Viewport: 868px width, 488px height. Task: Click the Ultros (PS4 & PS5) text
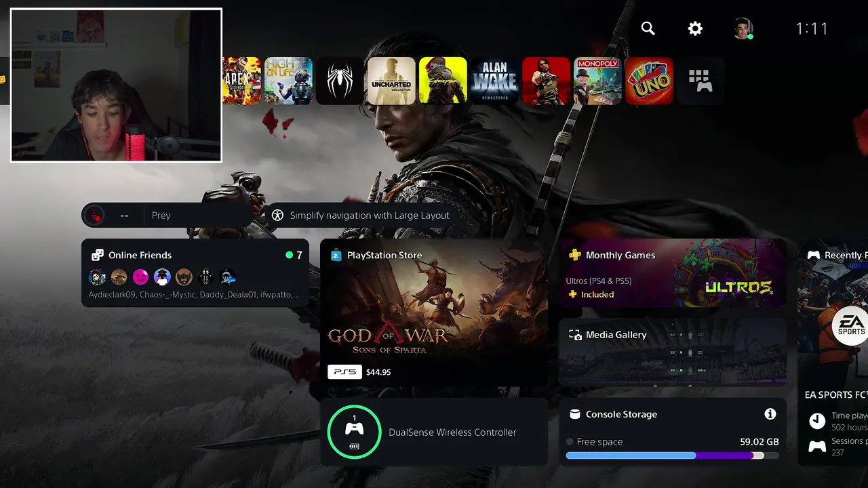[599, 281]
